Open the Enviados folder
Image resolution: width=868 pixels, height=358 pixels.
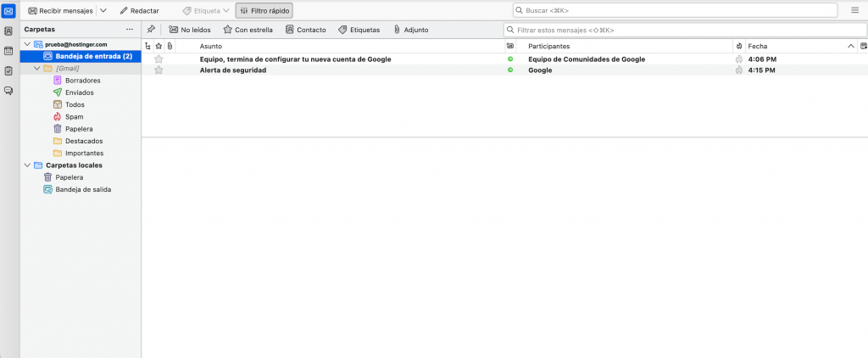pos(77,92)
